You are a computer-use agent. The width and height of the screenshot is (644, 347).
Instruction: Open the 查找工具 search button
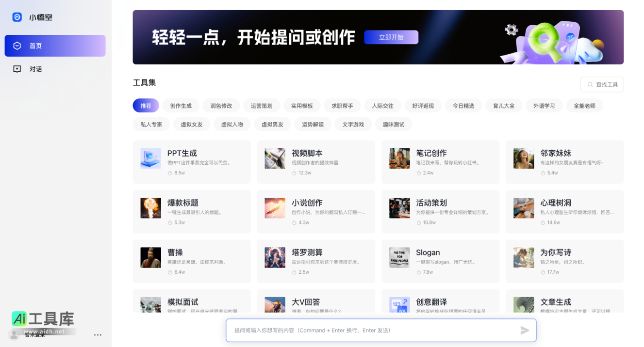pyautogui.click(x=602, y=84)
